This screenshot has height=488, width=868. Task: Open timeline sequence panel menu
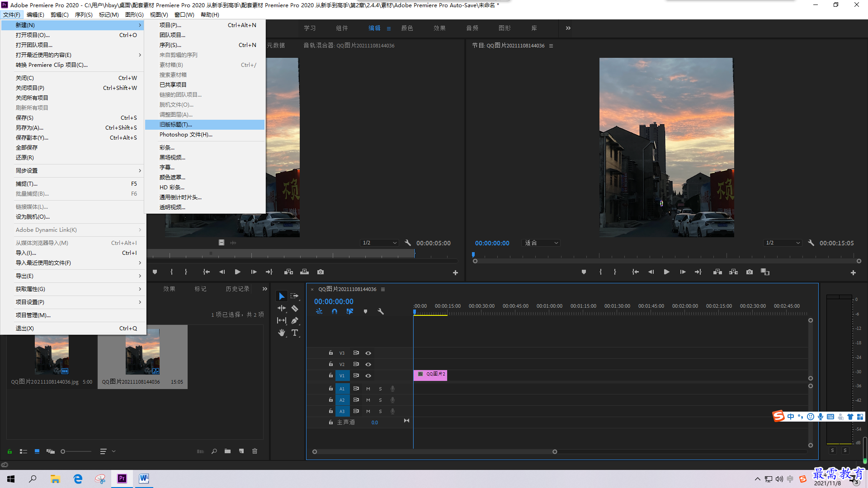pyautogui.click(x=383, y=289)
